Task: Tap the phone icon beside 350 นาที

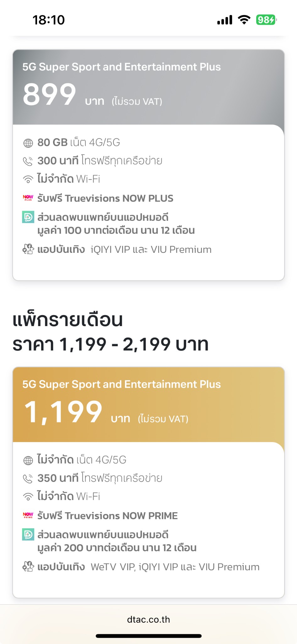Action: point(28,479)
